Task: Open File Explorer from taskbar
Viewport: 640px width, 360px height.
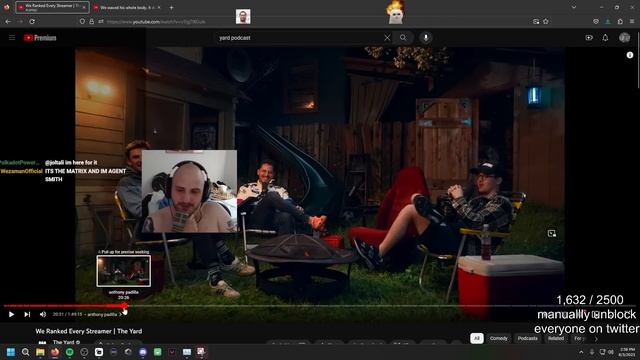Action: coord(40,352)
